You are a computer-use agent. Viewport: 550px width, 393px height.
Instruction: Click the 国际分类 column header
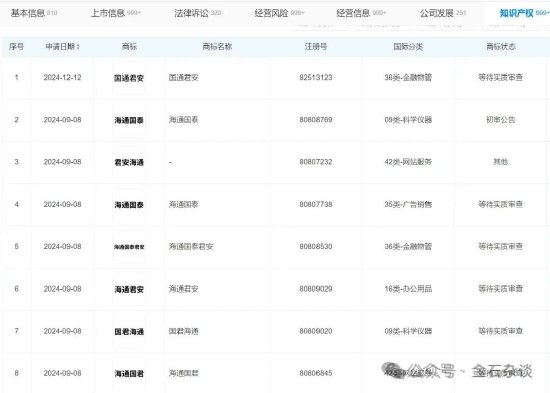tap(408, 47)
